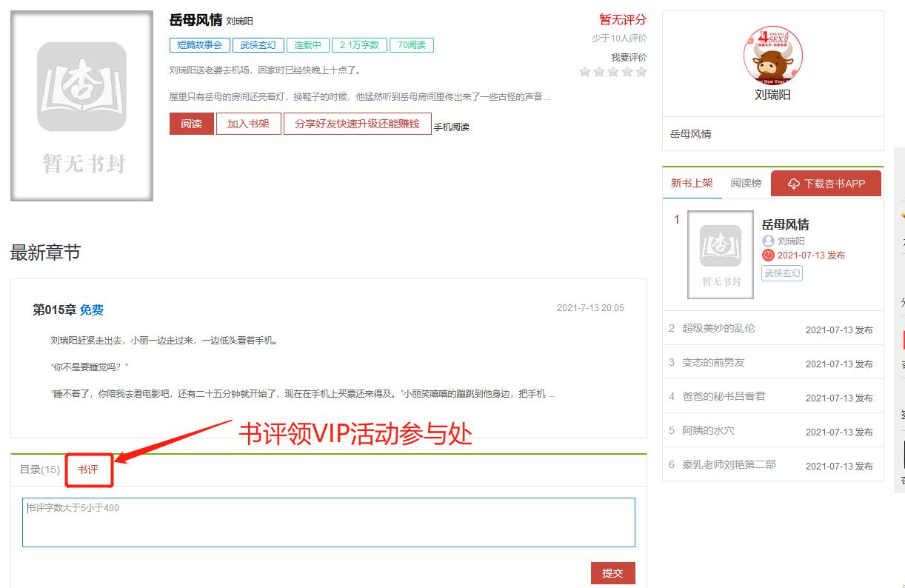Switch to the 书评 tab
This screenshot has width=905, height=588.
88,470
